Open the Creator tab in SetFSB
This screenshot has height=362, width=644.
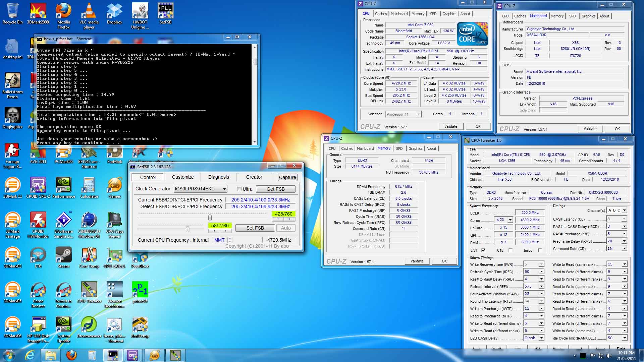[254, 177]
